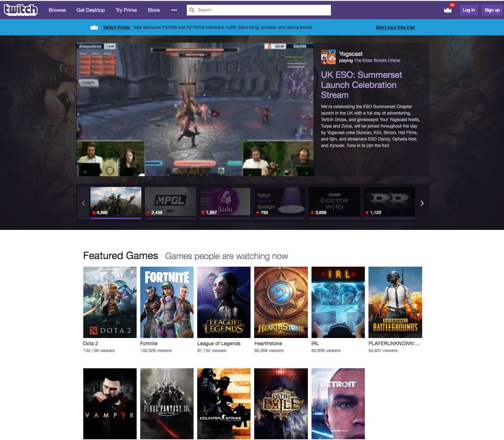Open The Elder Scrolls Online game link
The height and width of the screenshot is (440, 504).
coord(377,61)
